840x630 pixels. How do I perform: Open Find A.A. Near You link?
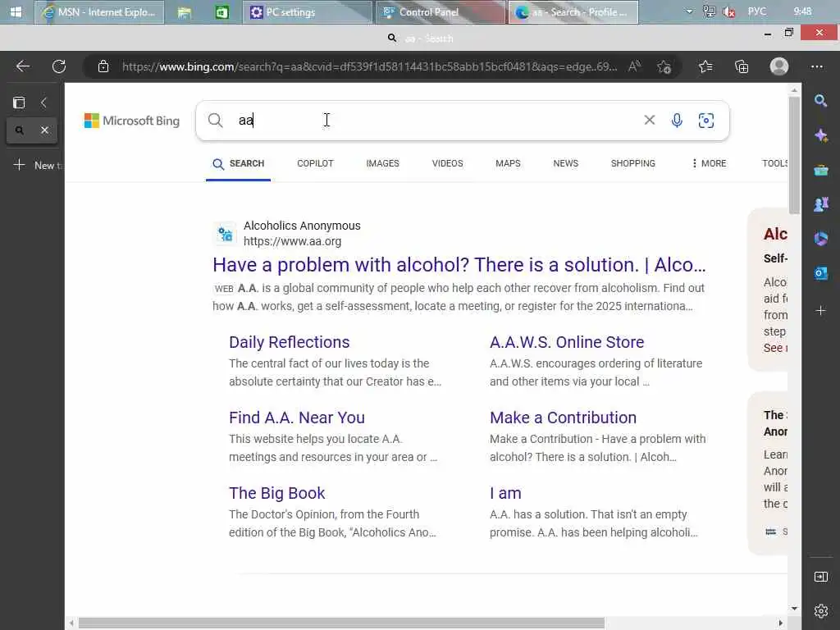point(297,418)
